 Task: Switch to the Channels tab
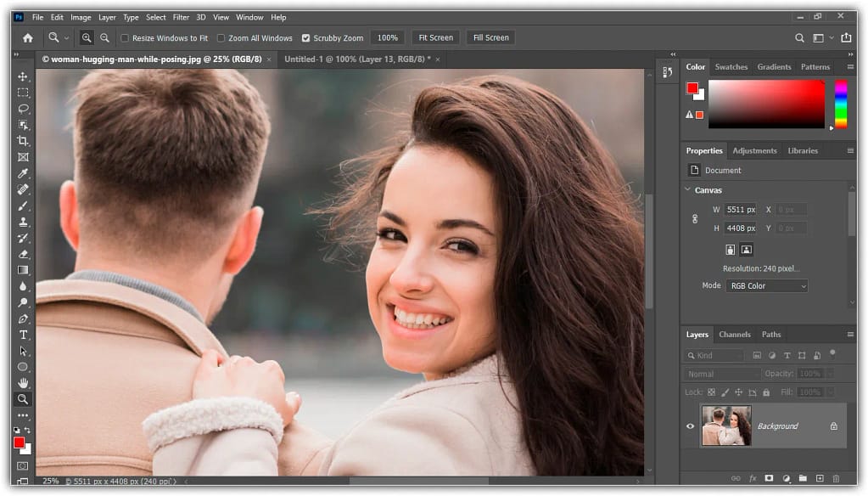[734, 335]
